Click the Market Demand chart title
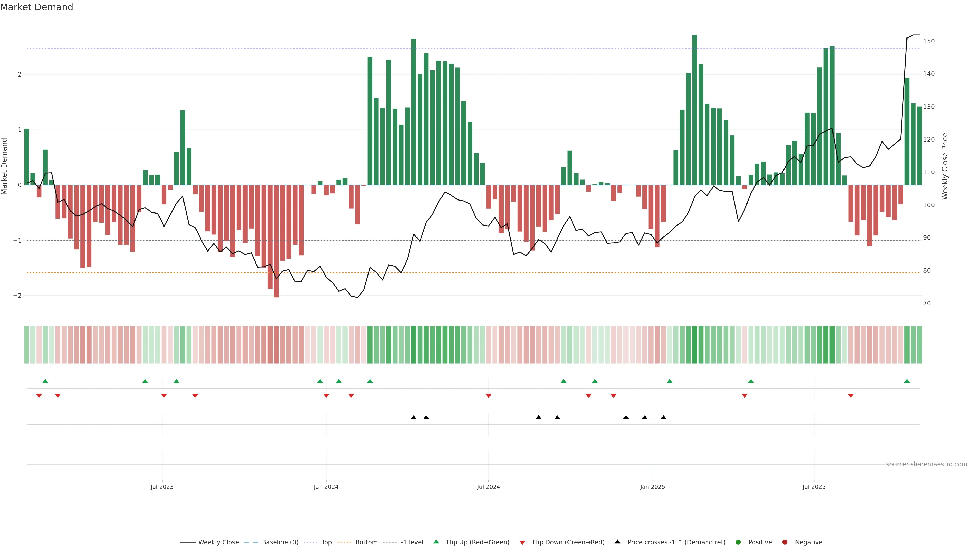 (36, 7)
